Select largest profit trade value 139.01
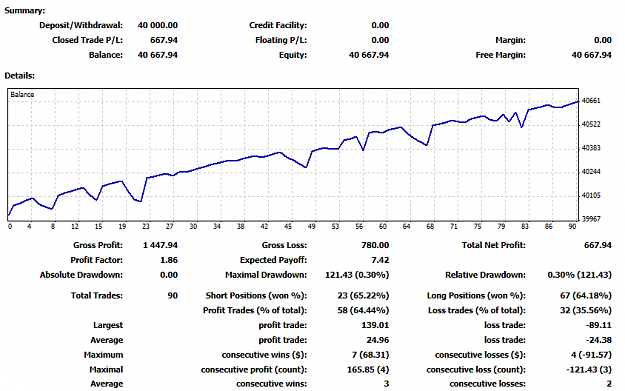The image size is (625, 391). pyautogui.click(x=375, y=325)
